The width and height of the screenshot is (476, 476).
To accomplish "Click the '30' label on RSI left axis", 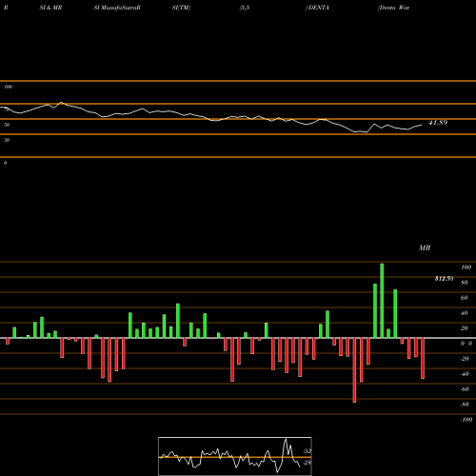I will (x=7, y=140).
